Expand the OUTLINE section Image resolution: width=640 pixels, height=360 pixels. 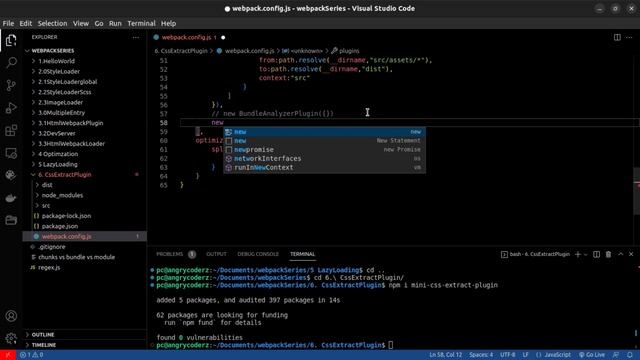click(42, 335)
